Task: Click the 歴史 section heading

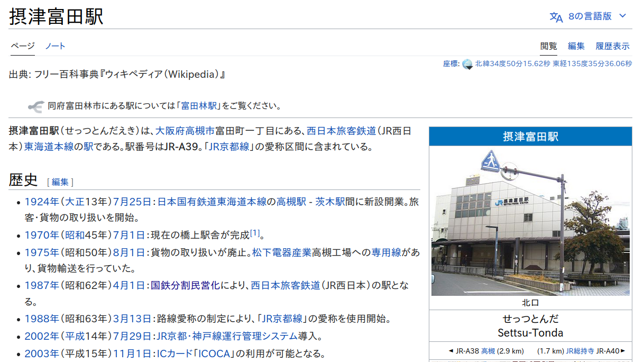Action: 23,180
